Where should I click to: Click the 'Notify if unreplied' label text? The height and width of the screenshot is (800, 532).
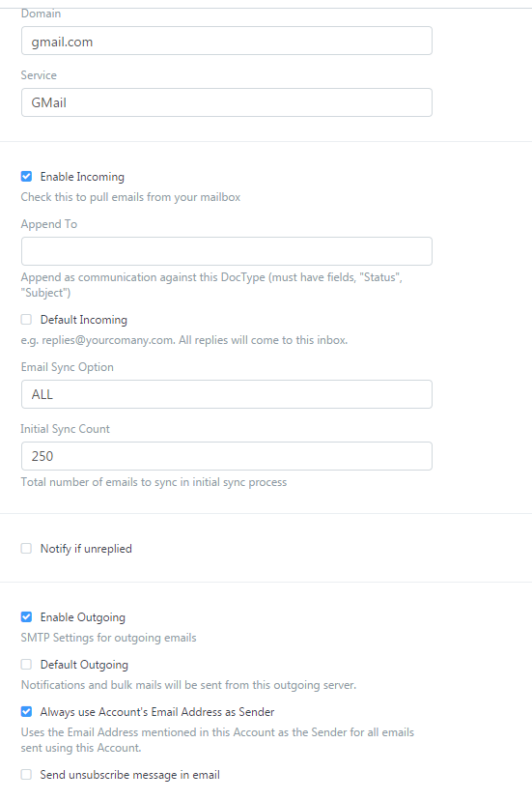(86, 549)
